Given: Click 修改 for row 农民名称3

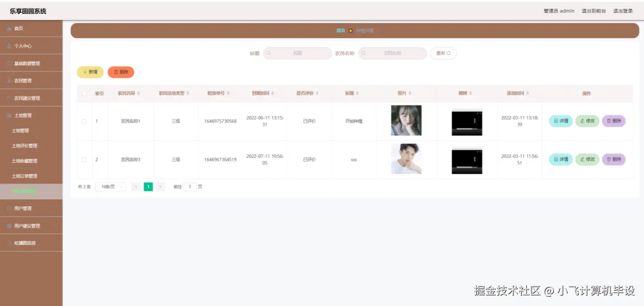Looking at the screenshot, I should [x=587, y=159].
